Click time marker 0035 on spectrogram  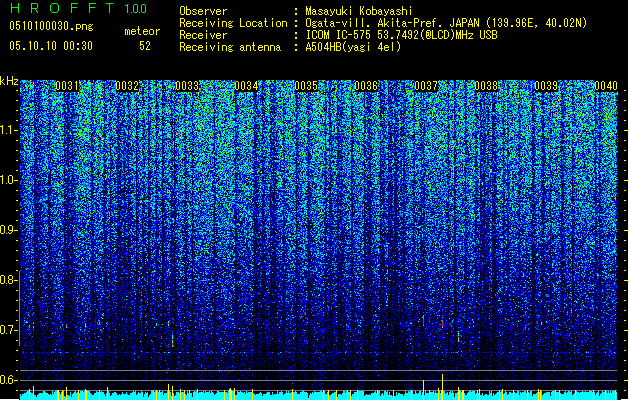coord(306,86)
